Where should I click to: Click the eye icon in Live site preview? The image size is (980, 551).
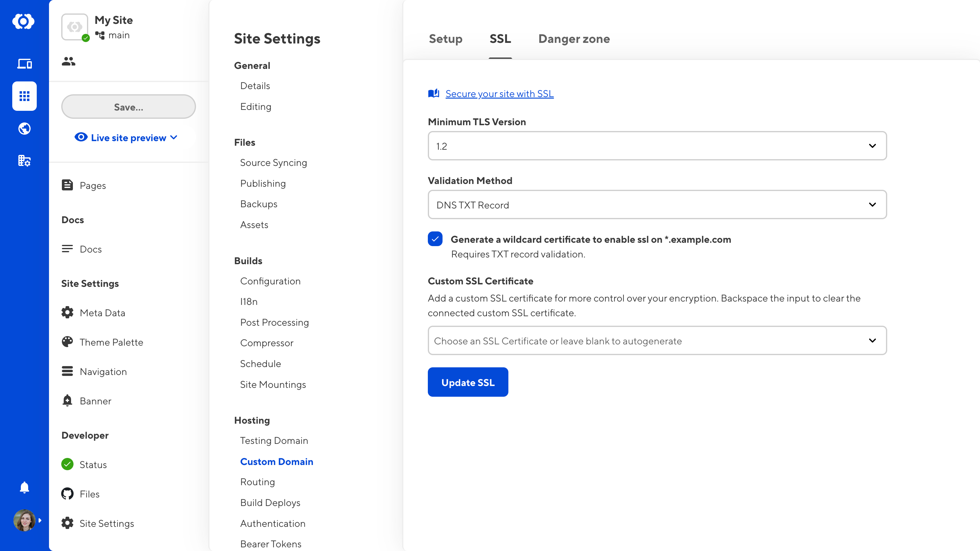click(x=81, y=137)
